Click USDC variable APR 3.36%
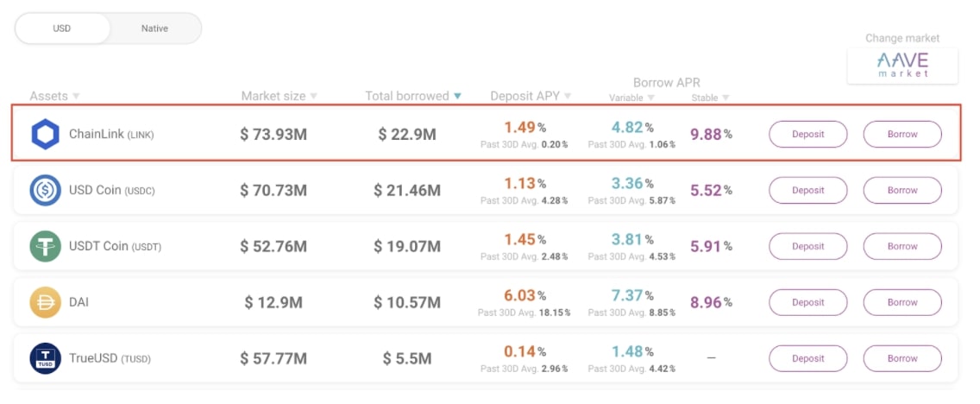Screen dimensions: 980x404 632,184
